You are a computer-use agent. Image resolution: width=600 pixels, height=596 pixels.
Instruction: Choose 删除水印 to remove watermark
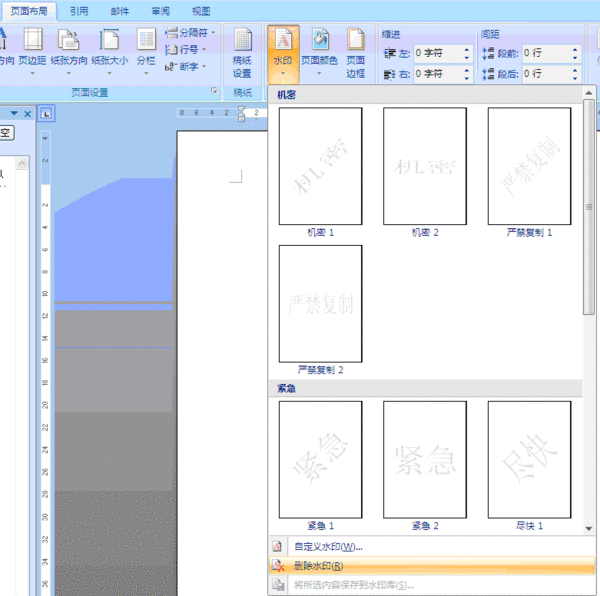[320, 566]
